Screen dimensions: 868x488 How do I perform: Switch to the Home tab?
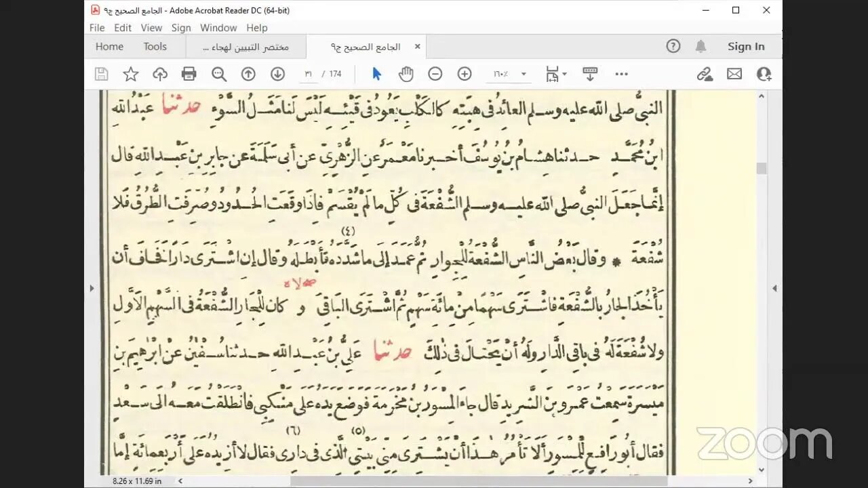point(109,46)
